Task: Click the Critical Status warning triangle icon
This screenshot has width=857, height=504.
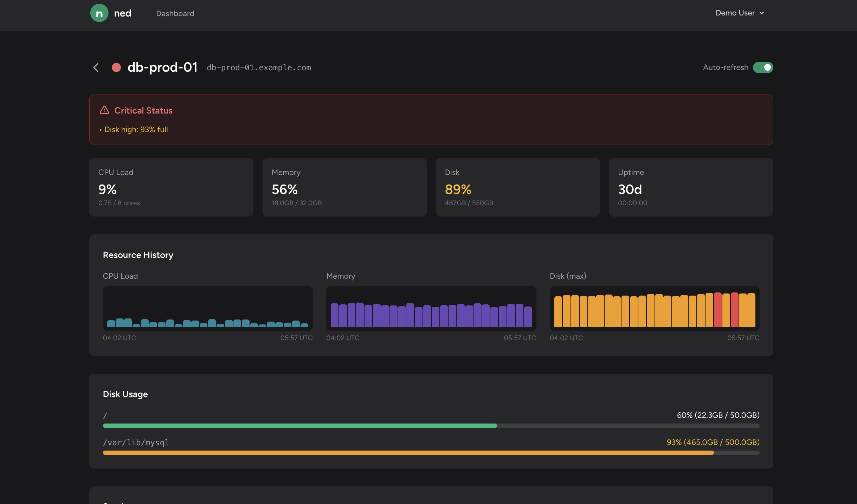Action: [104, 110]
